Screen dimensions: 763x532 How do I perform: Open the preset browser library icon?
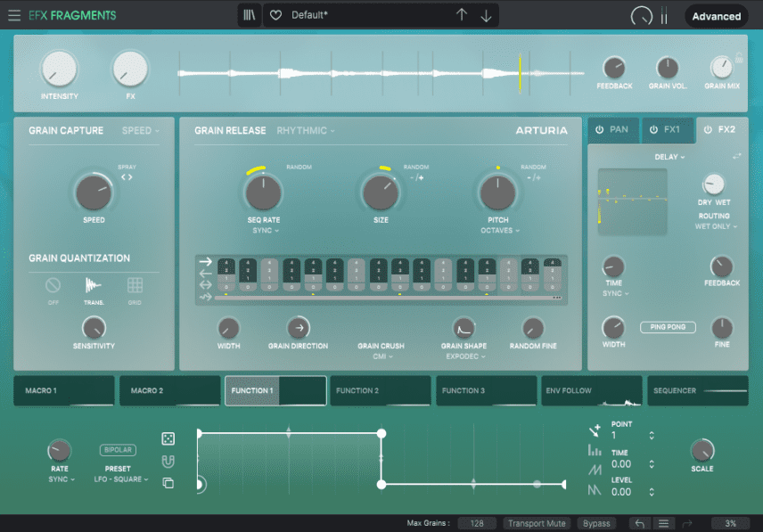250,15
